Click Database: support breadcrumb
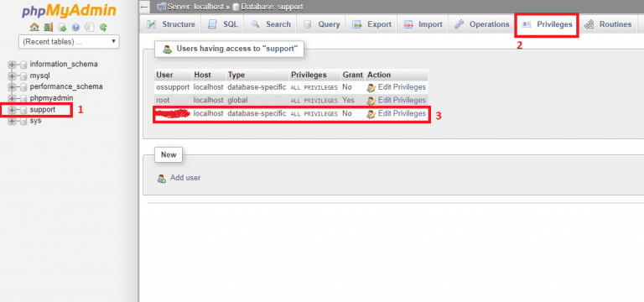This screenshot has height=302, width=644. [x=267, y=7]
